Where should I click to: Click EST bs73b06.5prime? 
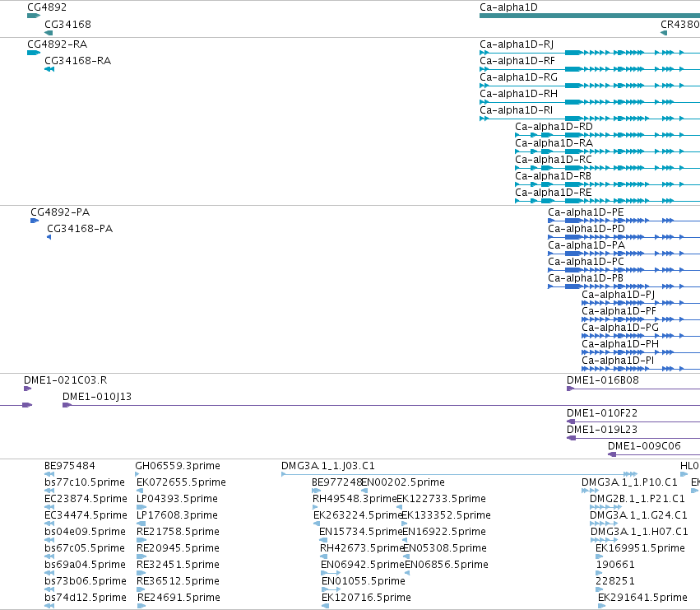click(x=49, y=589)
